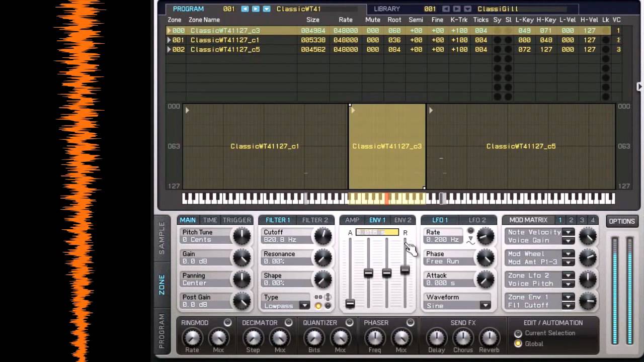Open the program list dropdown arrow
Image resolution: width=644 pixels, height=362 pixels.
coord(267,9)
